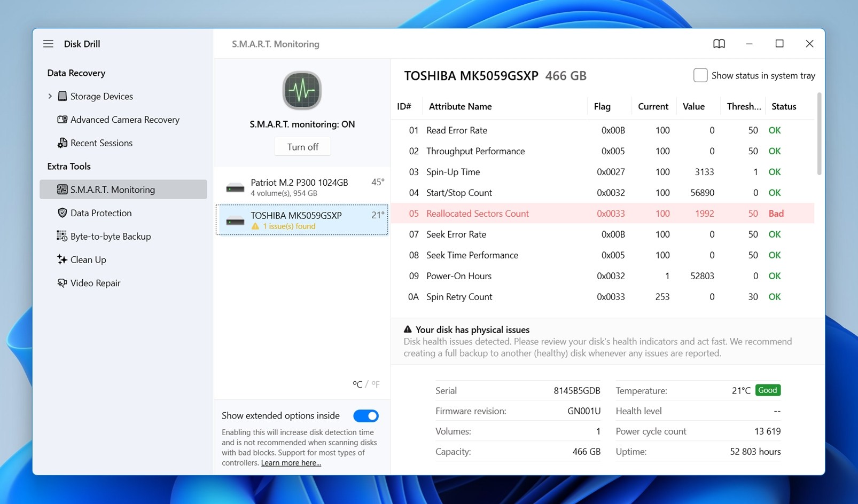This screenshot has height=504, width=858.
Task: Toggle Show extended options inside switch
Action: coord(366,416)
